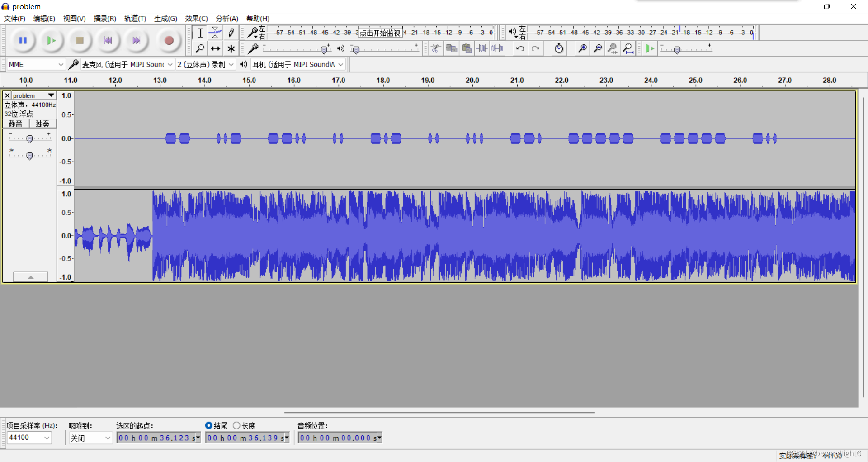Open the 麦克风 recording device dropdown
Image resolution: width=868 pixels, height=462 pixels.
(x=127, y=64)
